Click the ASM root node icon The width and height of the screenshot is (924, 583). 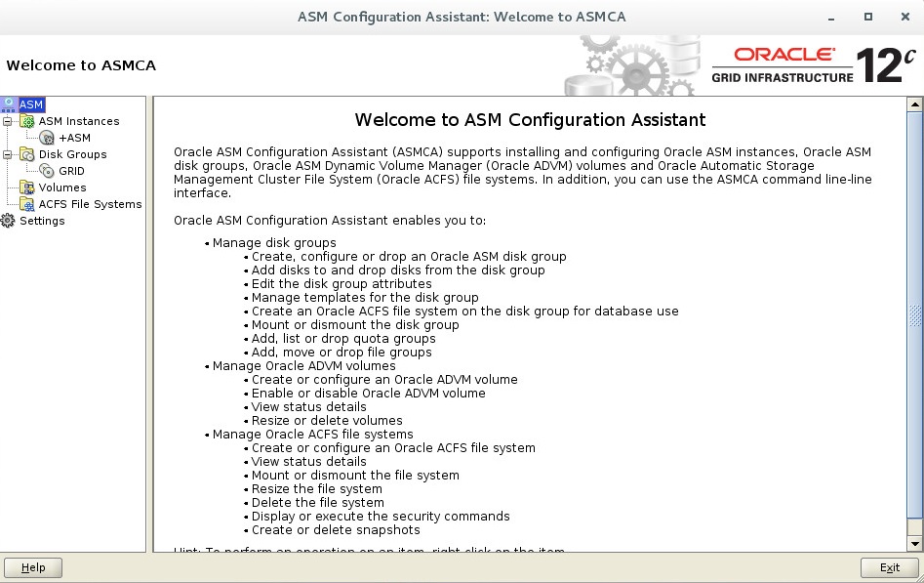(x=8, y=104)
